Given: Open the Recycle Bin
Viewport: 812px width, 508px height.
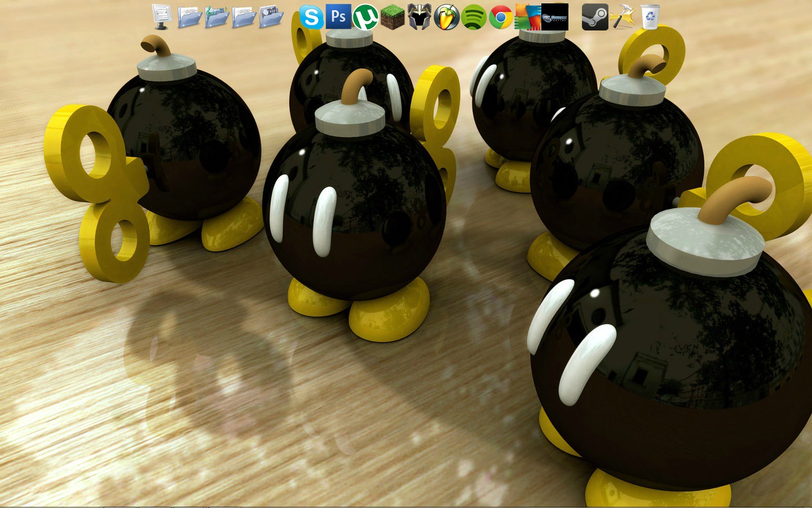Looking at the screenshot, I should (x=650, y=17).
